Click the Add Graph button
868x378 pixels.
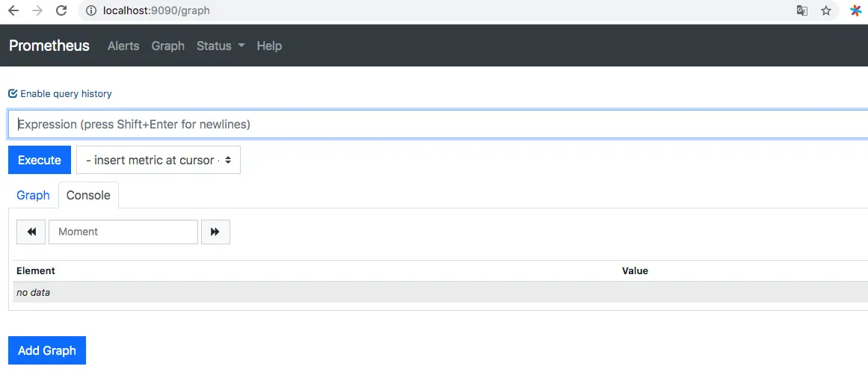47,350
